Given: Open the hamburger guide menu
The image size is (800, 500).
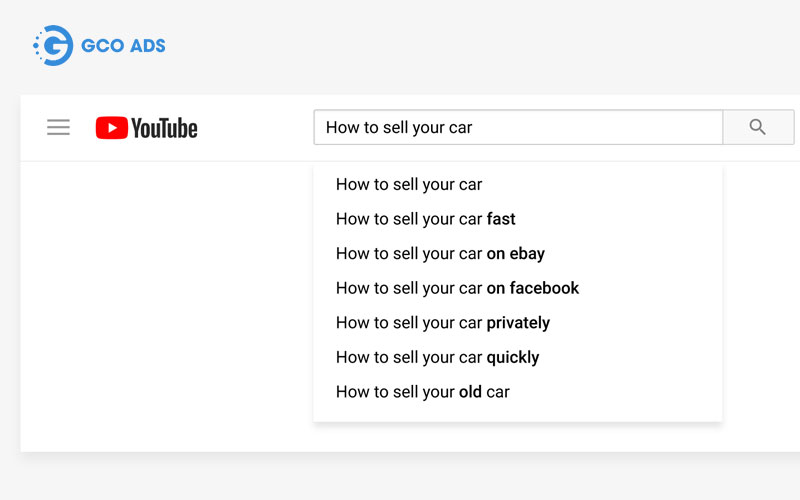Looking at the screenshot, I should point(58,127).
